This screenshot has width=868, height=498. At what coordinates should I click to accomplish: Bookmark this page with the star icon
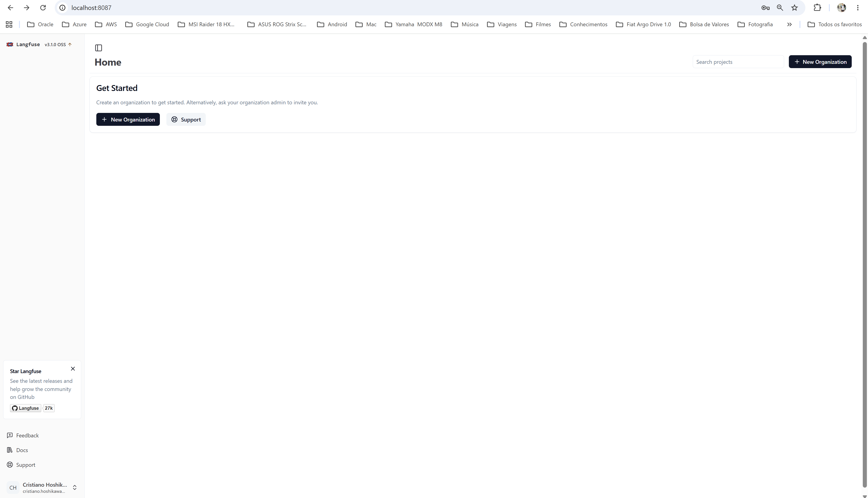point(795,7)
